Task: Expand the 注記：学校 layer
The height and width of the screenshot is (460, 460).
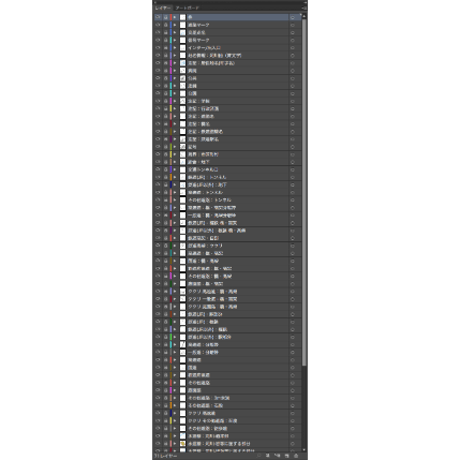Action: point(175,101)
